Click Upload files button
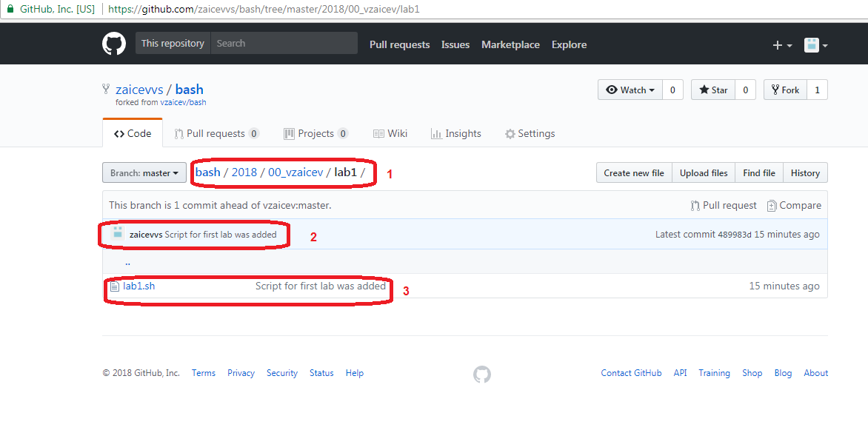Screen dimensions: 868x433 (704, 173)
